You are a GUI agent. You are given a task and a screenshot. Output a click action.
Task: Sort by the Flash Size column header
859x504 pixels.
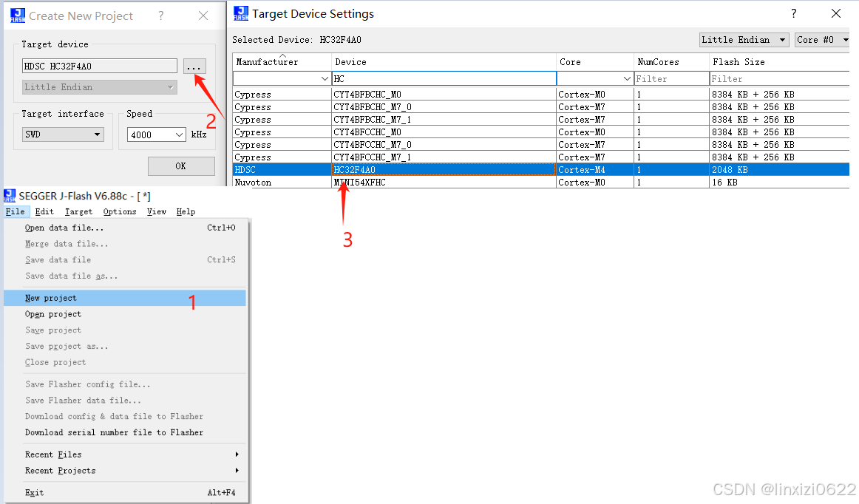[780, 62]
